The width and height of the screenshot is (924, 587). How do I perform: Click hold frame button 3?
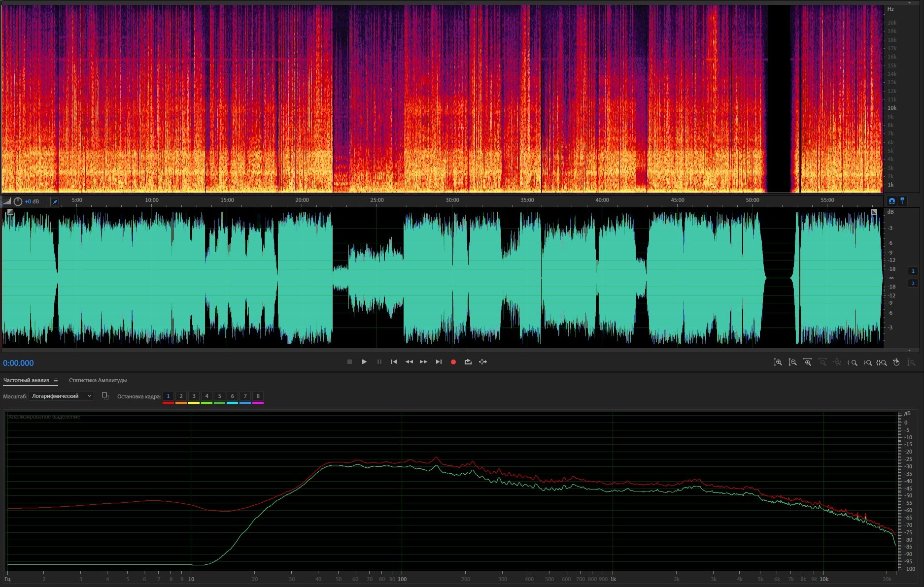point(194,396)
